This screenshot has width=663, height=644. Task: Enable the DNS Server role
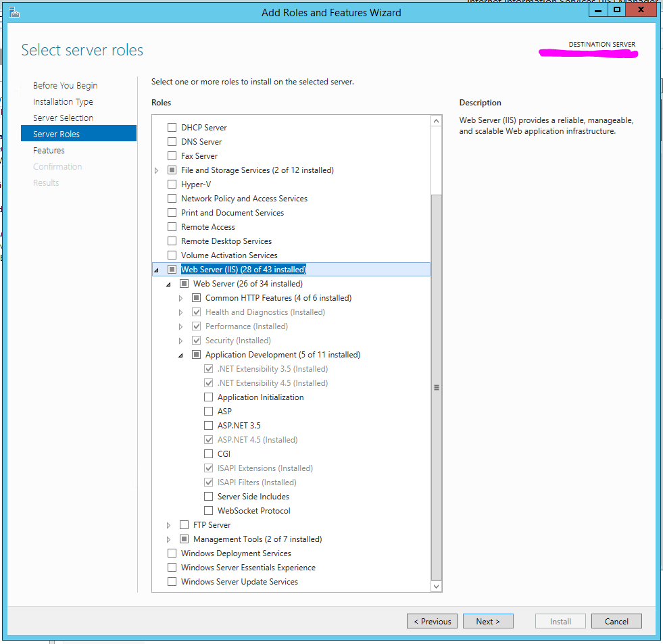pos(172,142)
